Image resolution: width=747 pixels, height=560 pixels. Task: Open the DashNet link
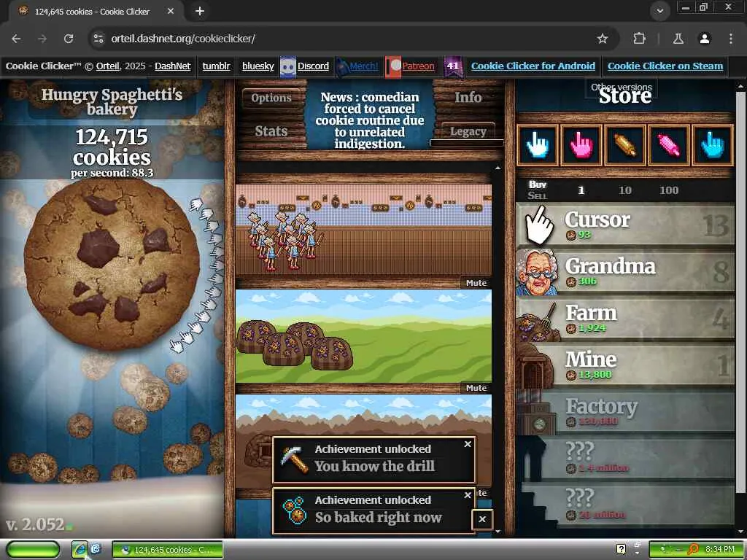pyautogui.click(x=172, y=66)
